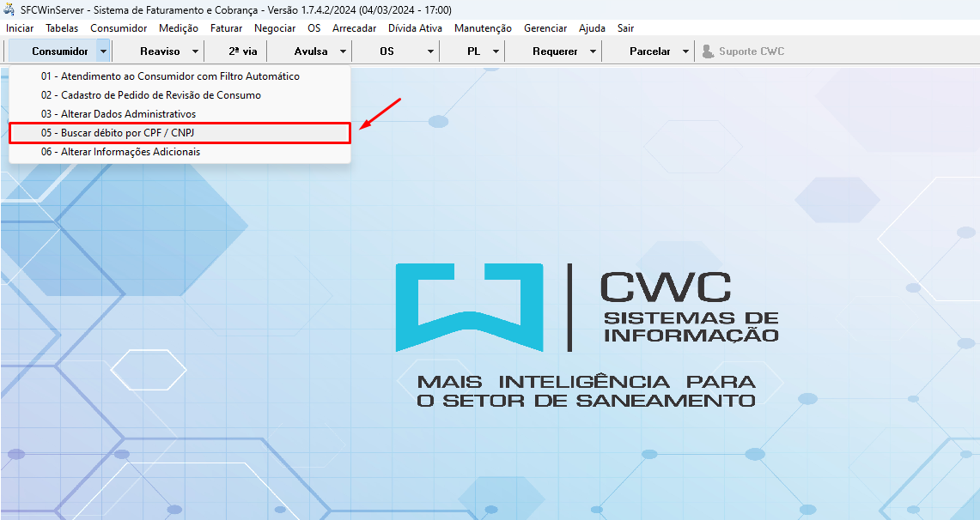Open the Parcelar dropdown arrow

(x=684, y=51)
